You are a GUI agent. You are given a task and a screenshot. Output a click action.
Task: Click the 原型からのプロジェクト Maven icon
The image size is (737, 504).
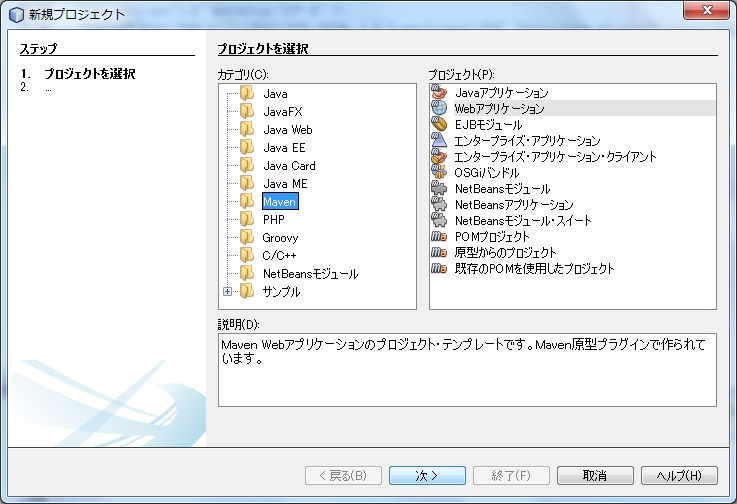(x=439, y=252)
